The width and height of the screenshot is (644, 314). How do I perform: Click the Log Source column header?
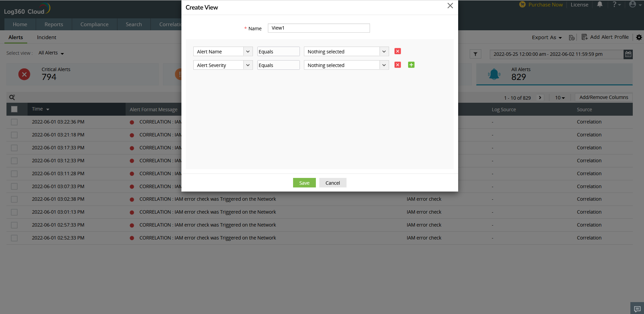point(504,110)
